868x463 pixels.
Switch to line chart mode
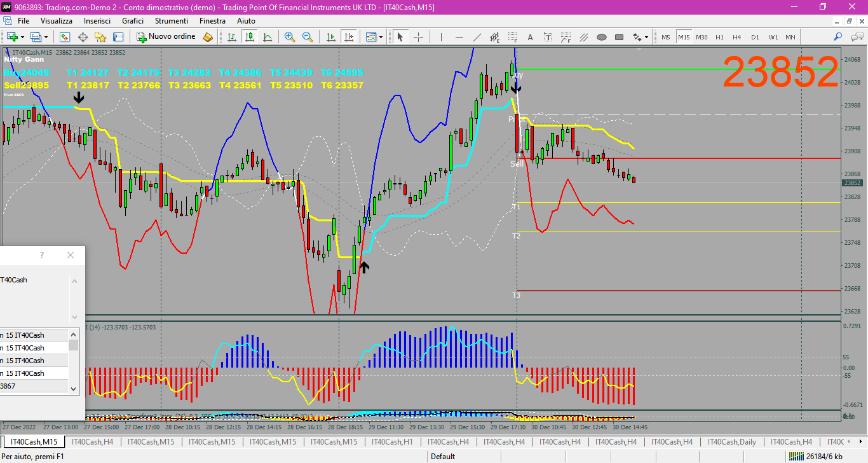pos(268,37)
